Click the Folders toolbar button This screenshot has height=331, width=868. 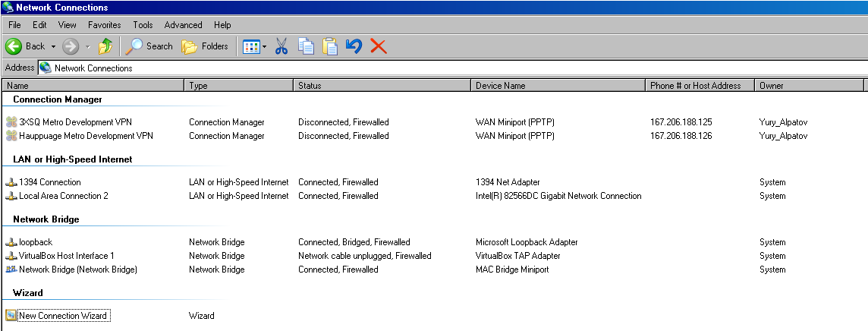tap(205, 46)
